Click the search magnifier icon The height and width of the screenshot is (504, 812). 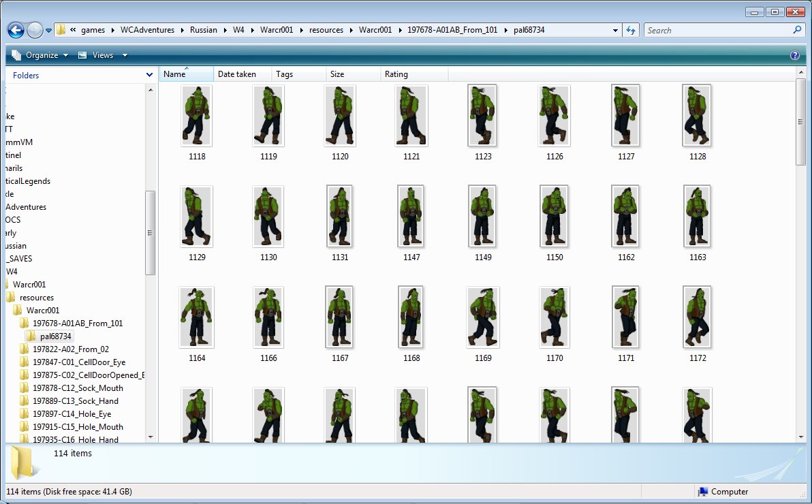pyautogui.click(x=798, y=29)
